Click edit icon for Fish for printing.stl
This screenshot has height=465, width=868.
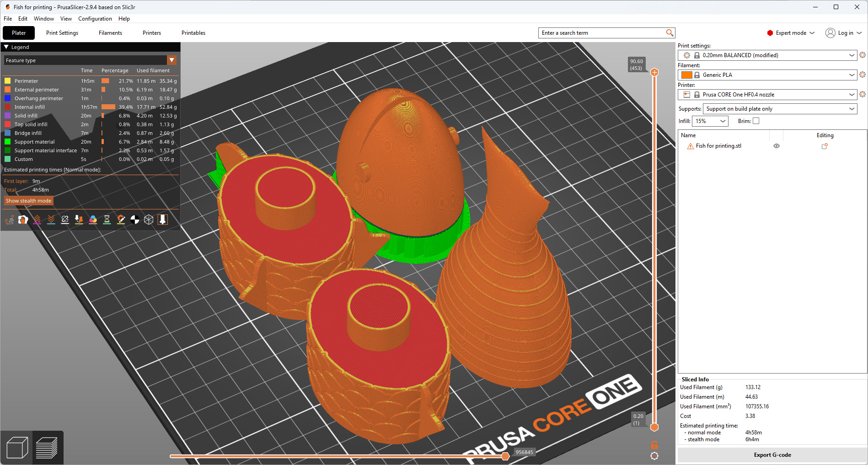pos(825,146)
